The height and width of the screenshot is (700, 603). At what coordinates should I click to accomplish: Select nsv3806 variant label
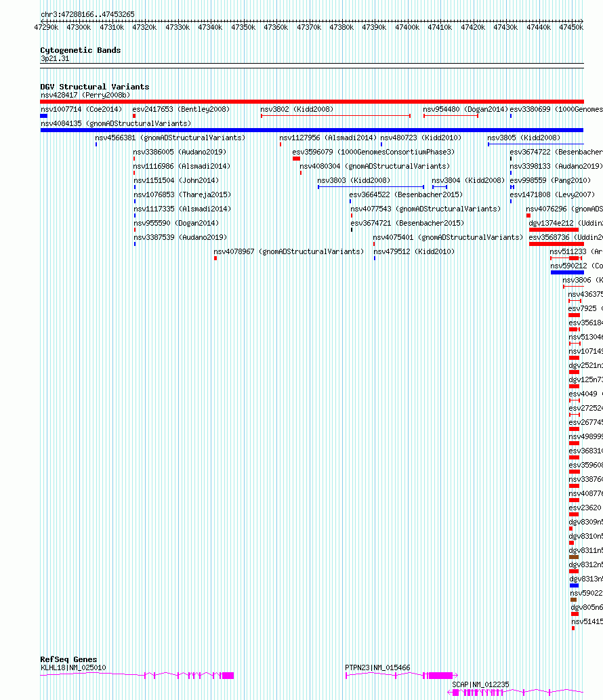[x=583, y=281]
